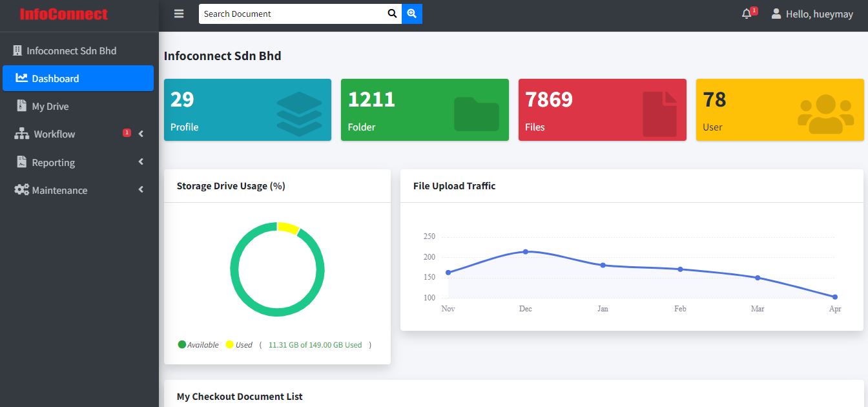Image resolution: width=868 pixels, height=407 pixels.
Task: Expand the Reporting sidebar section
Action: pyautogui.click(x=141, y=162)
